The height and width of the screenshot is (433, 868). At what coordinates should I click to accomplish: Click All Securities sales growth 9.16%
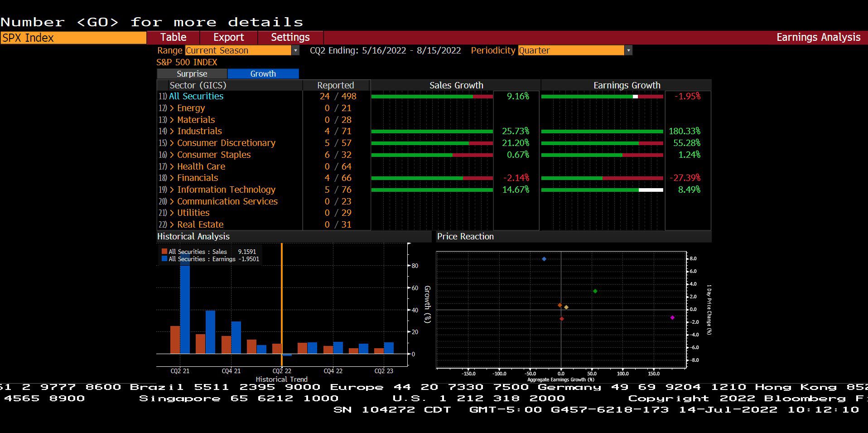coord(518,96)
